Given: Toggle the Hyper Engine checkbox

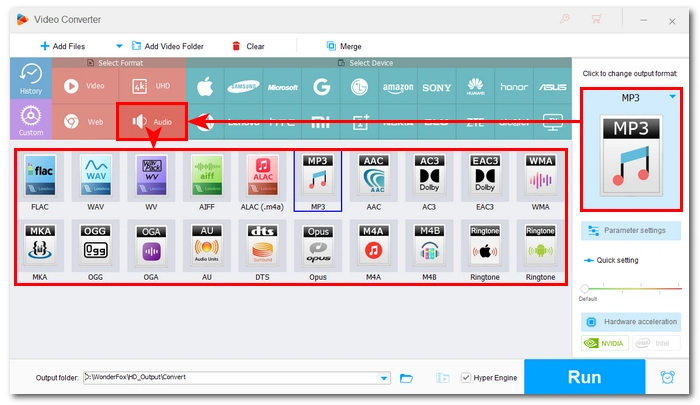Looking at the screenshot, I should [x=466, y=378].
